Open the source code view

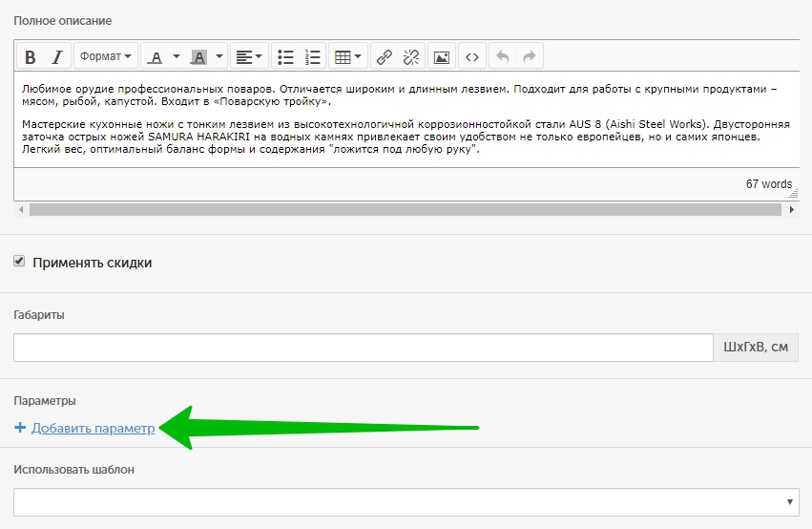coord(471,57)
